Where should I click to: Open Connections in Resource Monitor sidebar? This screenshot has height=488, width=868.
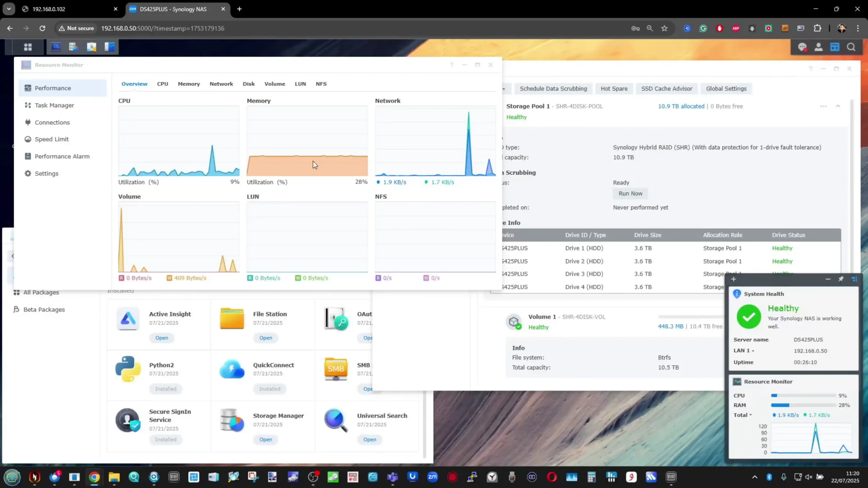point(62,122)
